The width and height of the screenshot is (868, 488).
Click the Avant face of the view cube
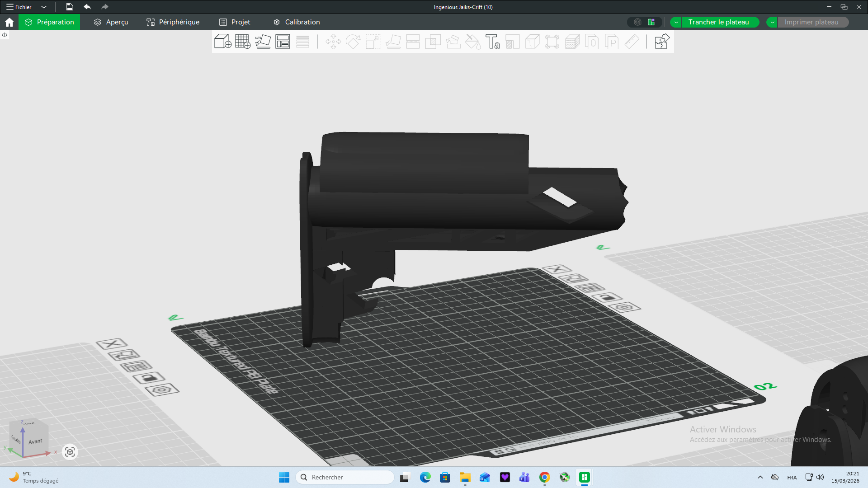point(35,441)
